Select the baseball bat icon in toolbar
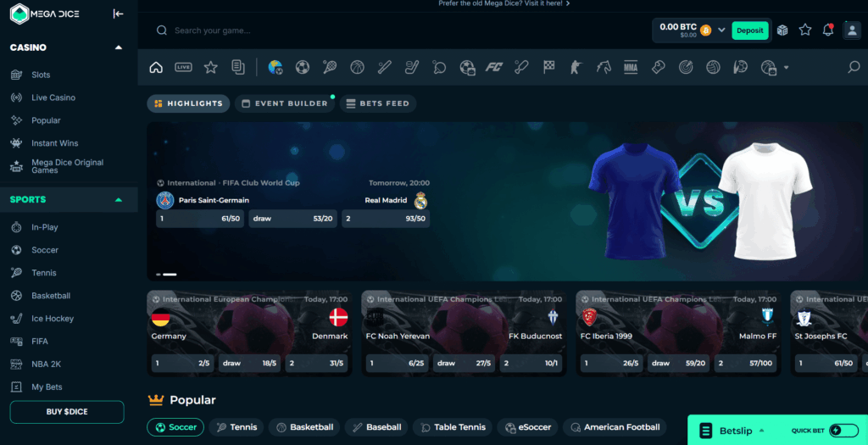The image size is (868, 445). click(384, 68)
